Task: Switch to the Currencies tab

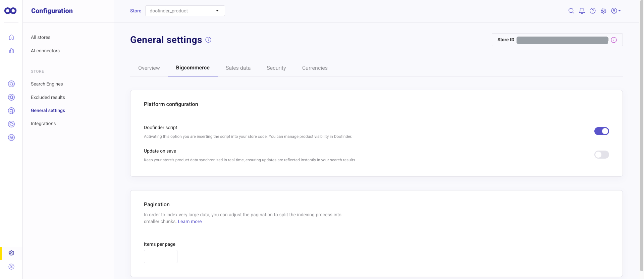Action: click(x=315, y=68)
